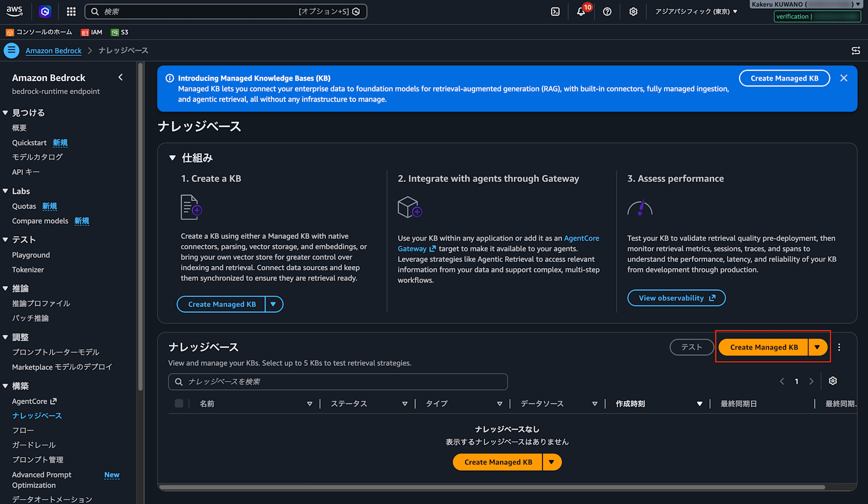This screenshot has height=504, width=868.
Task: Collapse the 推論 sidebar group
Action: coord(6,288)
